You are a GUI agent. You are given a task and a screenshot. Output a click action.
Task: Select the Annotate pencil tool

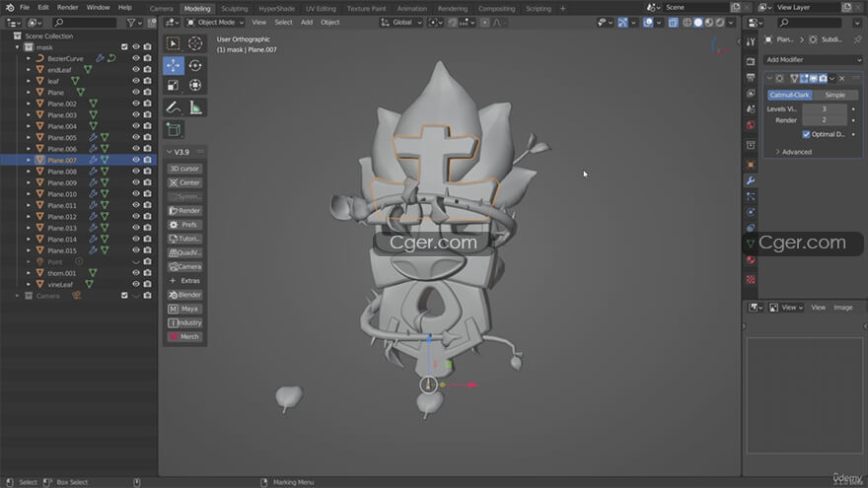pyautogui.click(x=173, y=107)
